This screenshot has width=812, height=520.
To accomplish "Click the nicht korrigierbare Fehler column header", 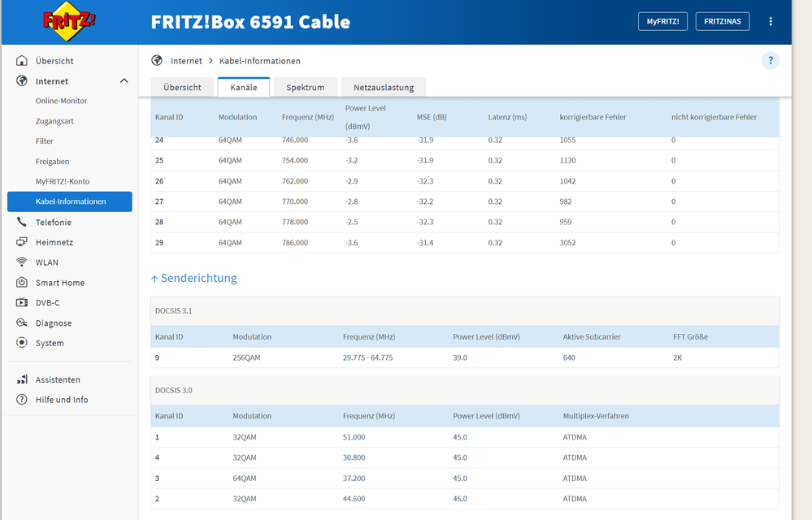I will click(x=714, y=118).
